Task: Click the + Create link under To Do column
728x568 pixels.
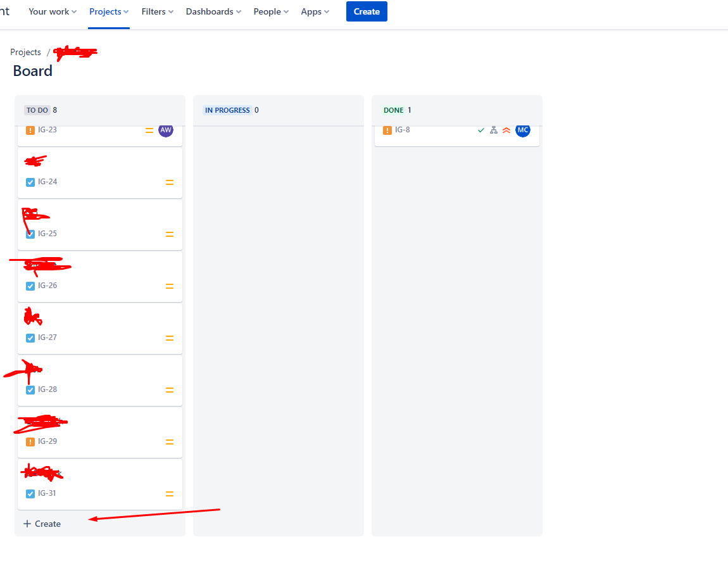Action: point(42,524)
